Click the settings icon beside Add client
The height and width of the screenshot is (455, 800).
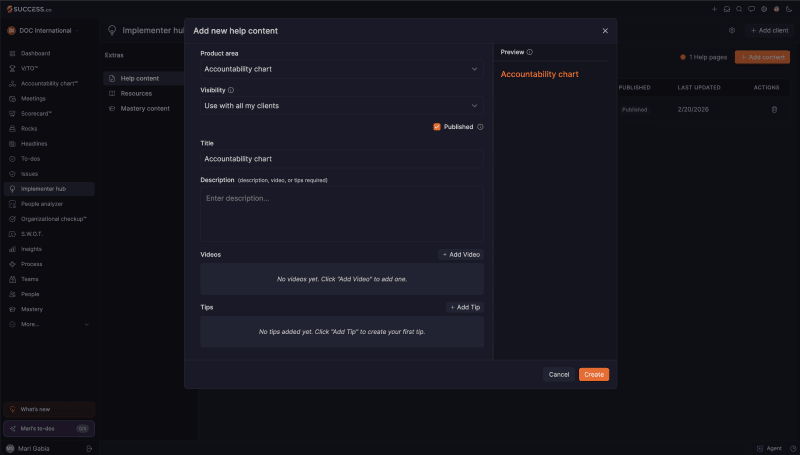tap(732, 31)
